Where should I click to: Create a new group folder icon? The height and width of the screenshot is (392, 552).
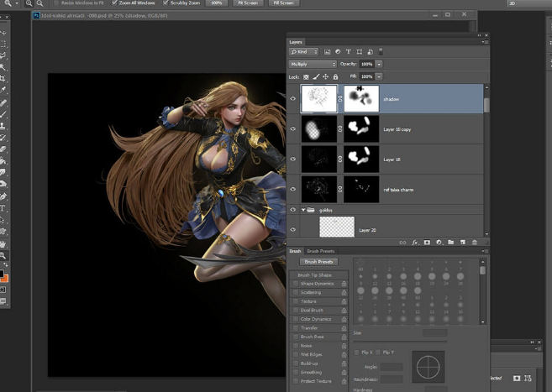coord(450,243)
